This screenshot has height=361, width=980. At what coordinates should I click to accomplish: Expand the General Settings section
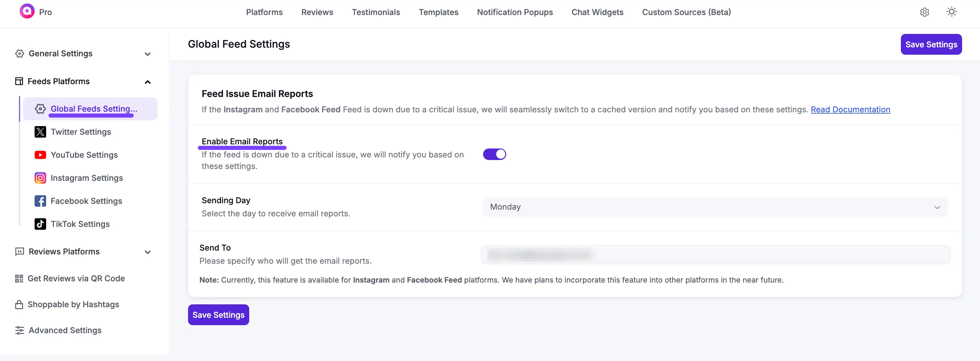(x=148, y=54)
